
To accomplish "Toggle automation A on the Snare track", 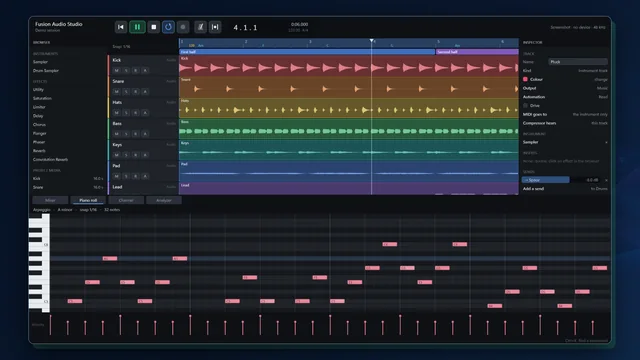I will pyautogui.click(x=145, y=91).
